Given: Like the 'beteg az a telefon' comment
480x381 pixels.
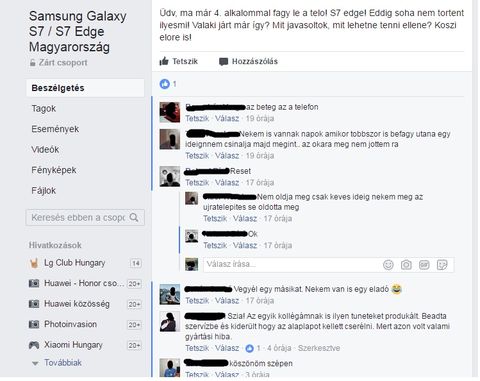Looking at the screenshot, I should 197,118.
